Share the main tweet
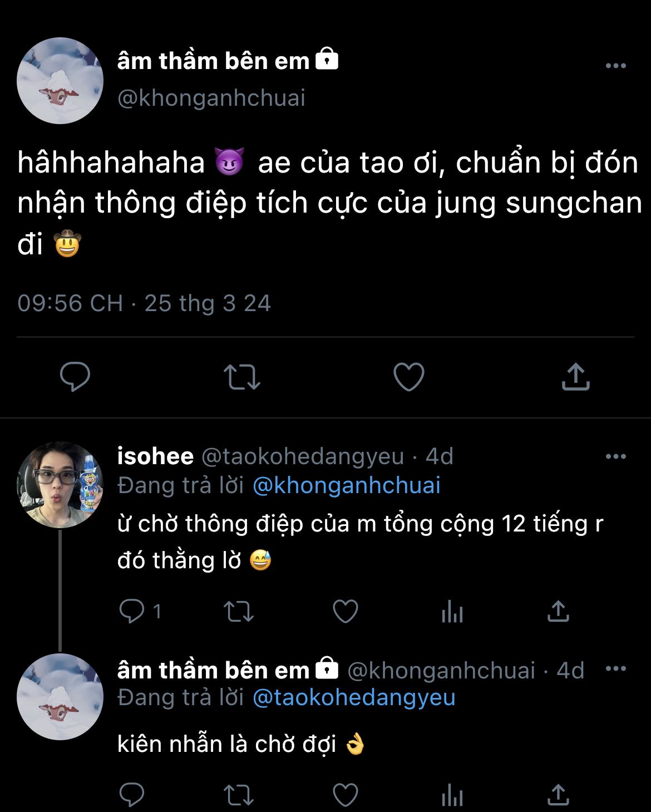 pyautogui.click(x=575, y=377)
